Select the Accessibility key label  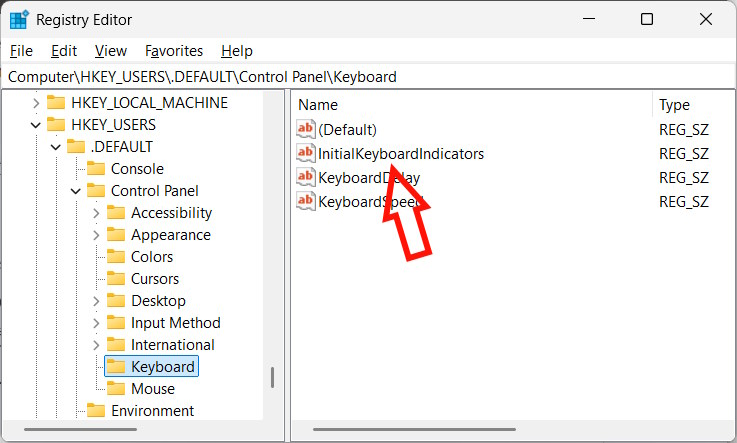172,213
